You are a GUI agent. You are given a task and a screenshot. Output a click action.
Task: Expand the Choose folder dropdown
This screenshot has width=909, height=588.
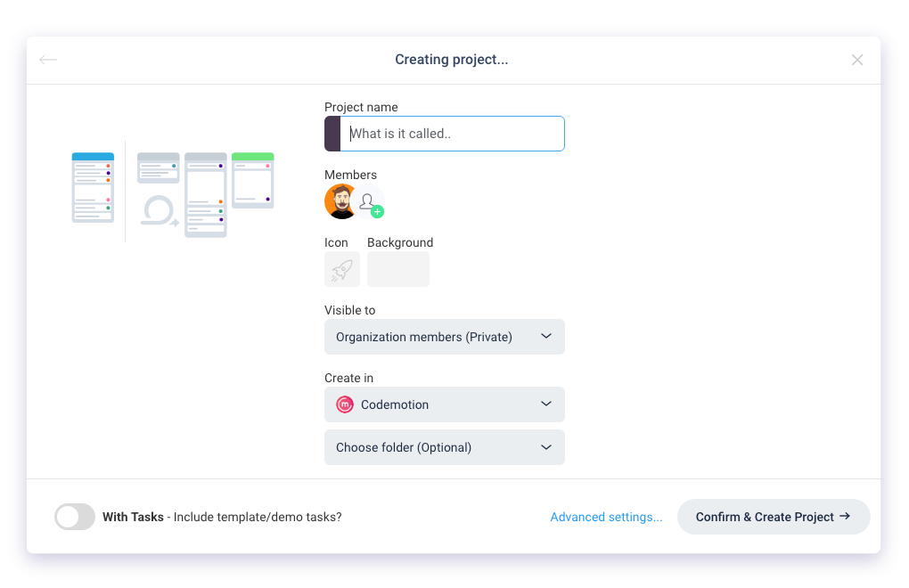[444, 447]
